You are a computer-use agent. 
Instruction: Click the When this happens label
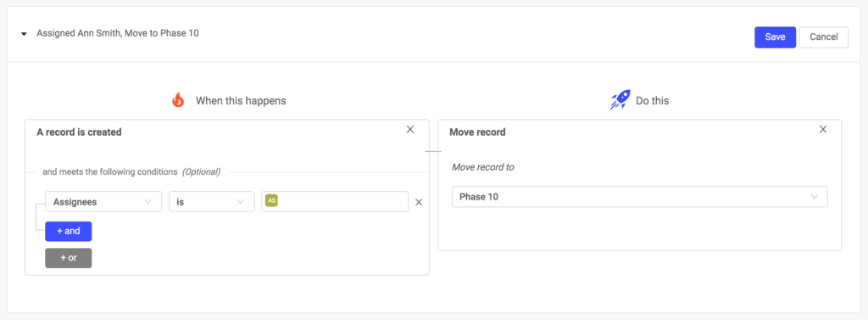click(x=241, y=101)
